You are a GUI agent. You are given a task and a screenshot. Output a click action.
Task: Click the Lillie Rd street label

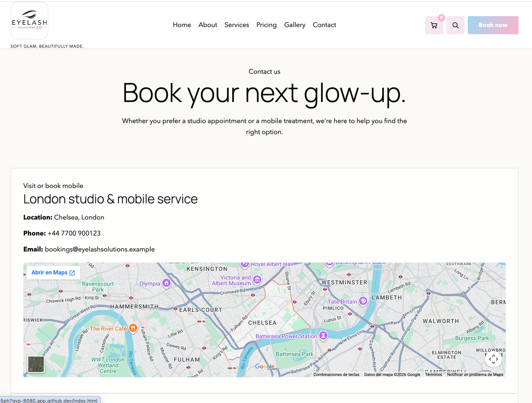(176, 334)
